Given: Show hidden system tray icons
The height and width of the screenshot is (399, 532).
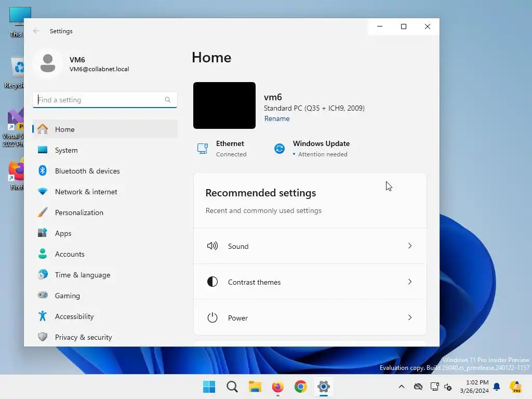Looking at the screenshot, I should point(402,387).
